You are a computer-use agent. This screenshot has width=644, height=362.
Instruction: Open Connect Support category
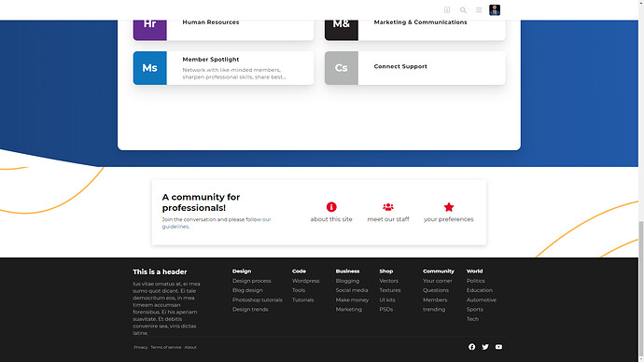400,66
